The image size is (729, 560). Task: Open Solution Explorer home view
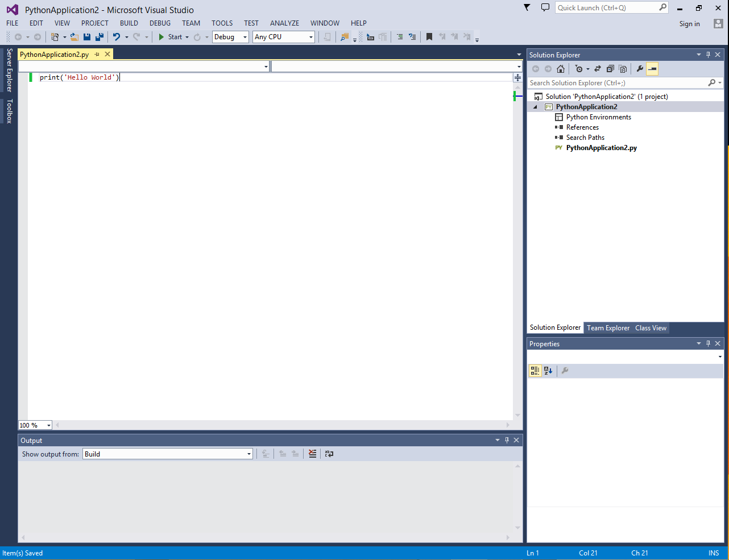pos(561,68)
